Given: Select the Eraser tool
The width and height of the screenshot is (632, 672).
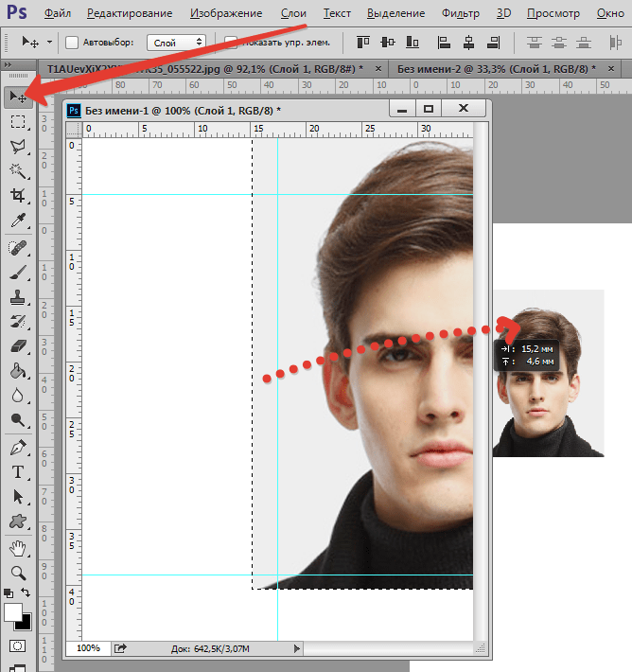Looking at the screenshot, I should tap(18, 345).
